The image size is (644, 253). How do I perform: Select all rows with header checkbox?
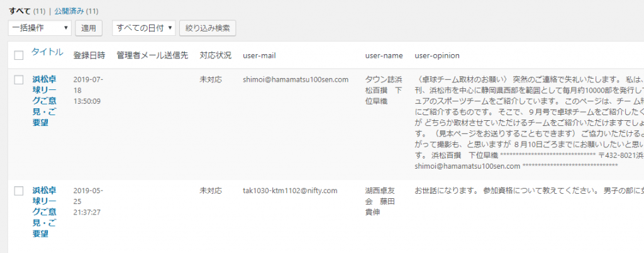point(19,55)
